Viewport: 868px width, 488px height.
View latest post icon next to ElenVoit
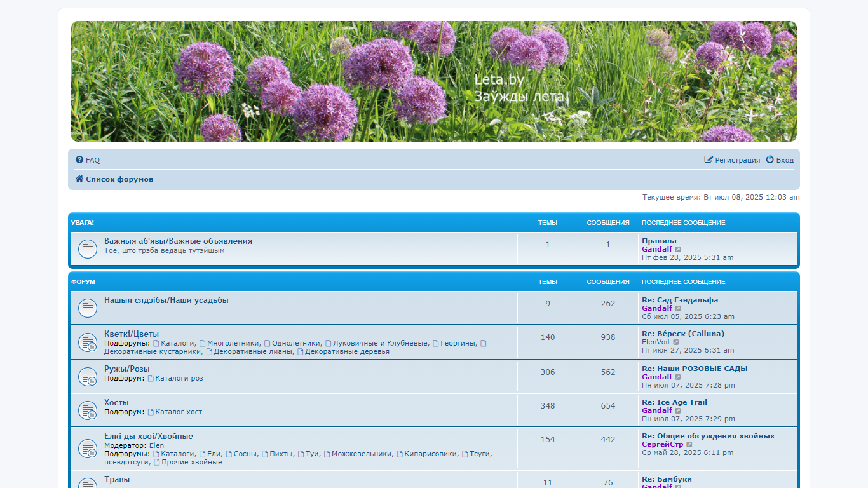(676, 342)
